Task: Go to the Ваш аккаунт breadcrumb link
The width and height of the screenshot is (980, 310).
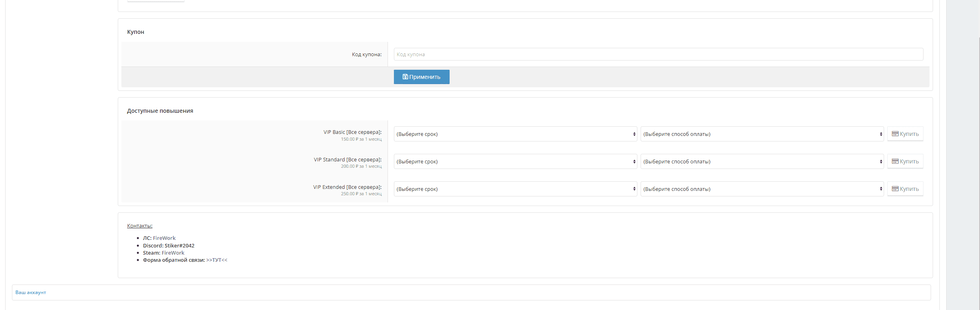Action: (x=31, y=292)
